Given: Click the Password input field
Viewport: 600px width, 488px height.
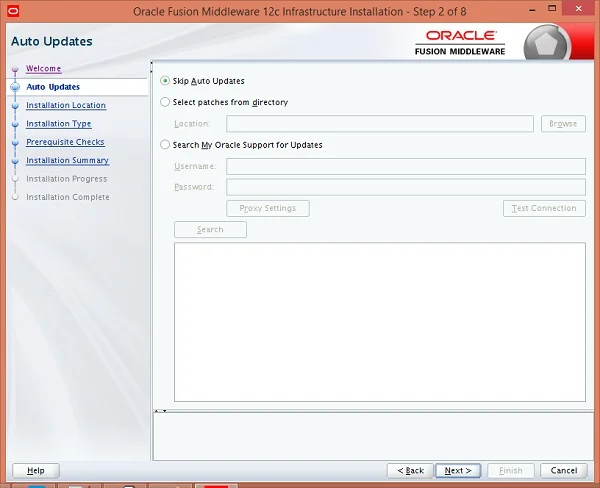Looking at the screenshot, I should click(x=406, y=187).
